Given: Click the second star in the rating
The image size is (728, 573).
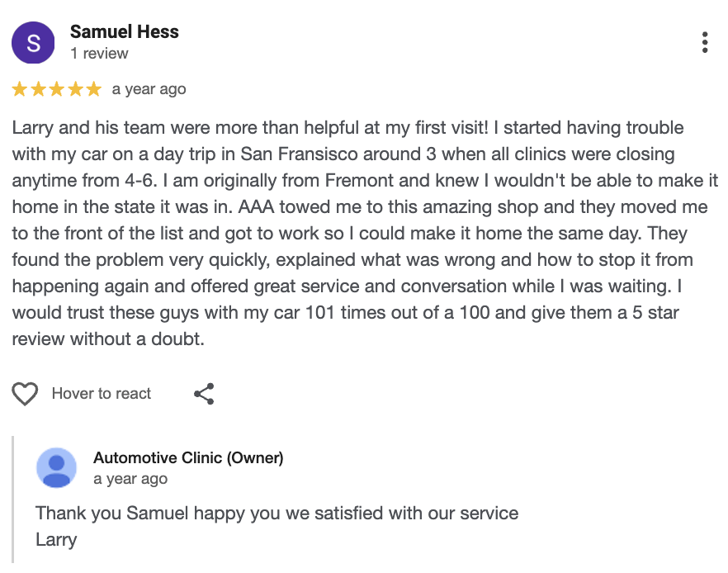Looking at the screenshot, I should 39,89.
